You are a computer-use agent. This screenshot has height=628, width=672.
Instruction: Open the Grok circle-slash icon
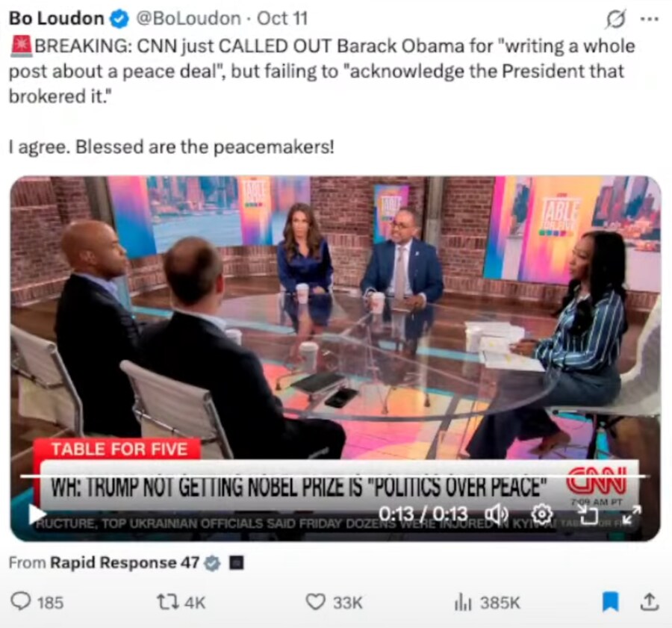click(x=616, y=19)
